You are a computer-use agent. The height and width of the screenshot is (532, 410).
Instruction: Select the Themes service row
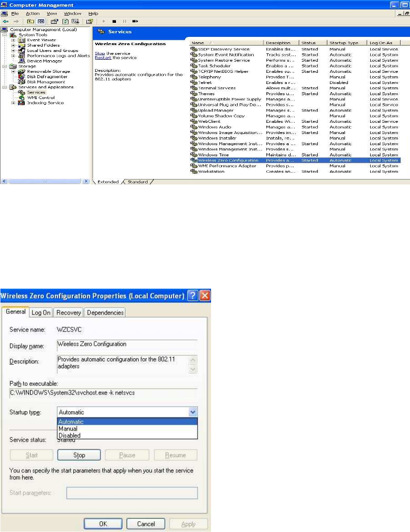point(295,94)
